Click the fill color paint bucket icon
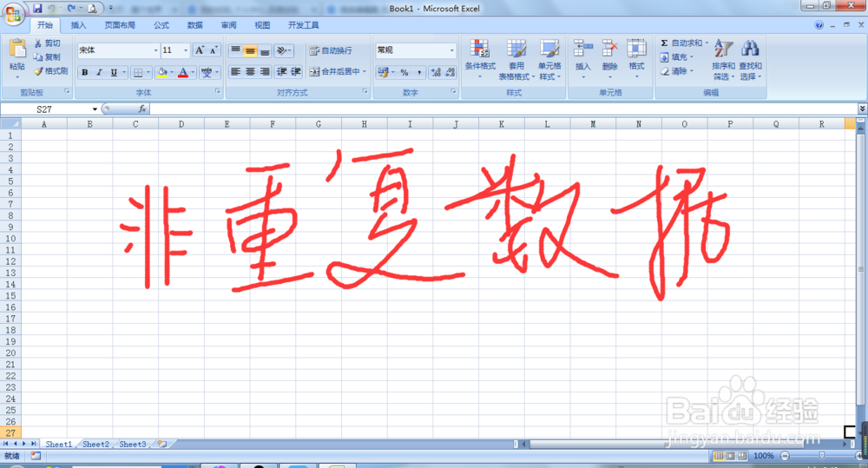This screenshot has width=868, height=468. (x=162, y=72)
